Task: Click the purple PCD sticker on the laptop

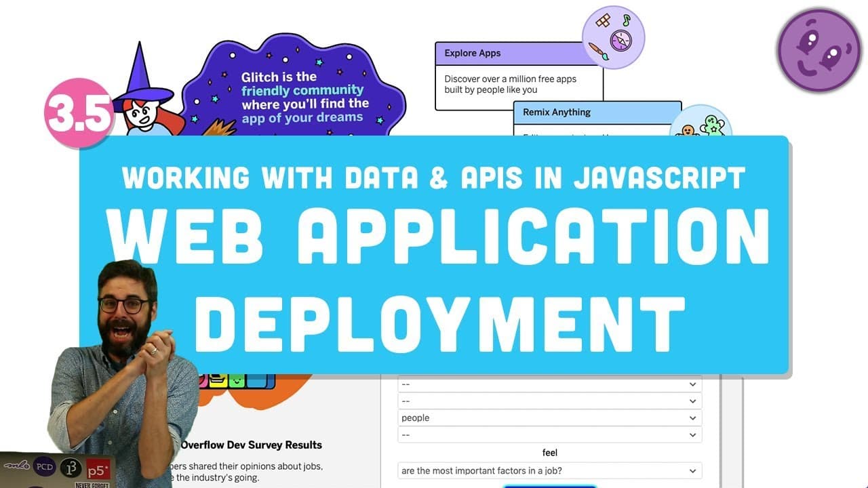Action: point(45,467)
